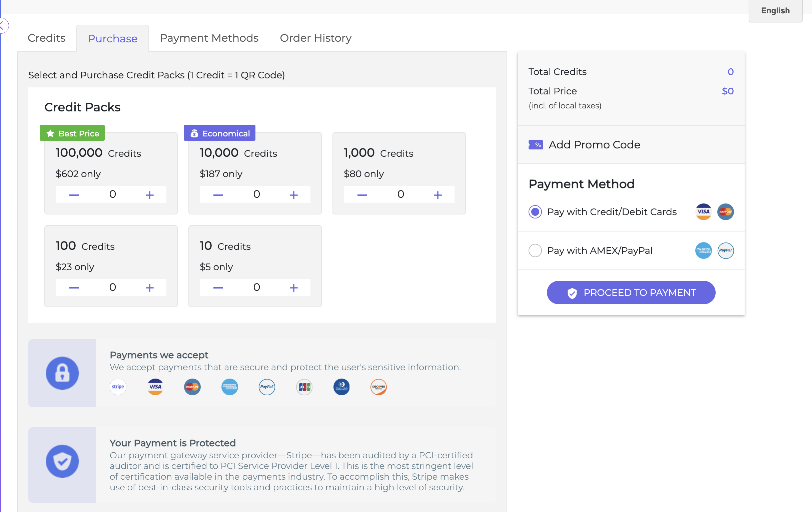Collapse the sidebar with the left chevron
The width and height of the screenshot is (812, 512).
click(3, 26)
